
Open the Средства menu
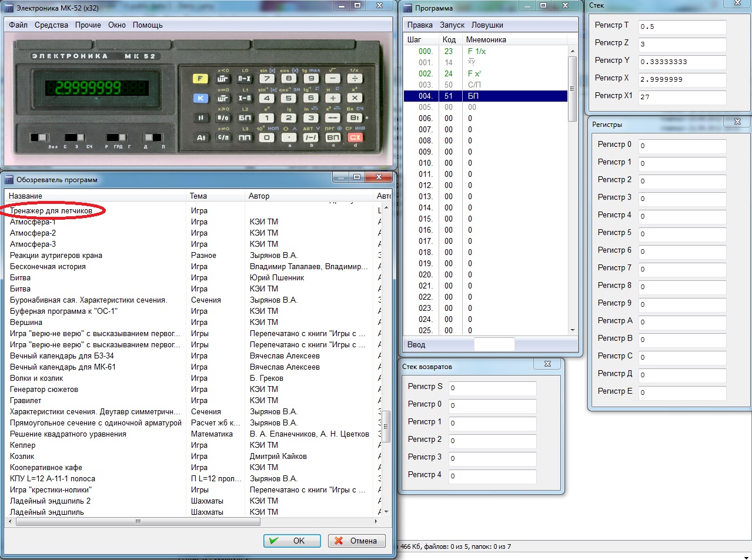coord(51,25)
